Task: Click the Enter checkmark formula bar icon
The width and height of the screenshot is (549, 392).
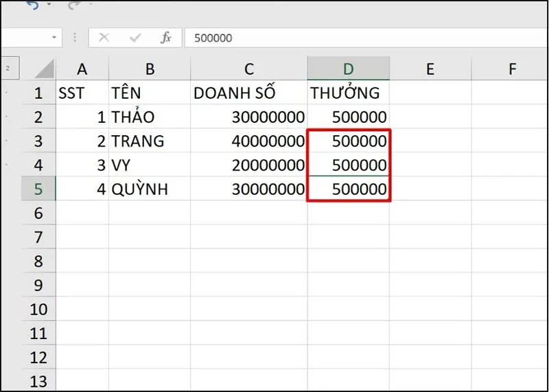Action: [135, 38]
